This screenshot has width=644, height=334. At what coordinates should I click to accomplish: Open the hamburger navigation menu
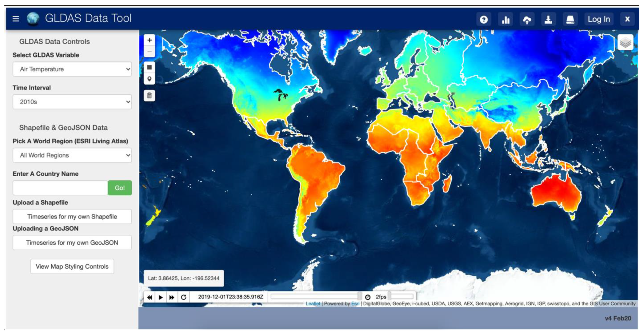click(16, 19)
